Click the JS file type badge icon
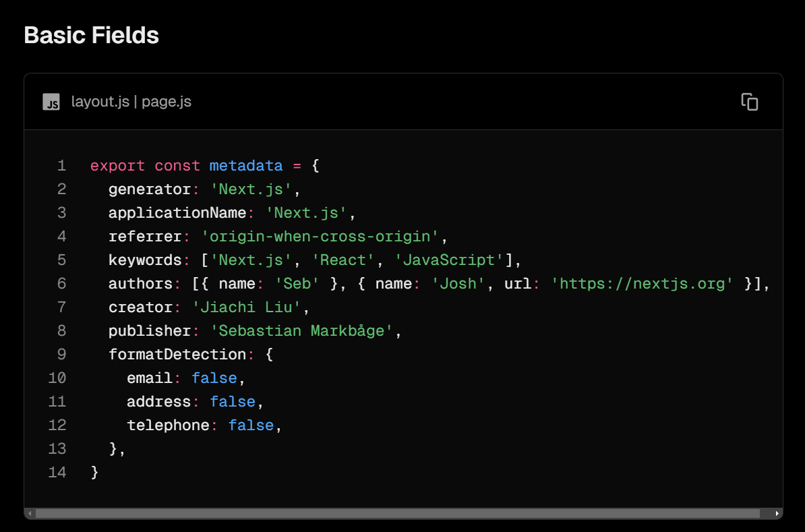 coord(51,102)
